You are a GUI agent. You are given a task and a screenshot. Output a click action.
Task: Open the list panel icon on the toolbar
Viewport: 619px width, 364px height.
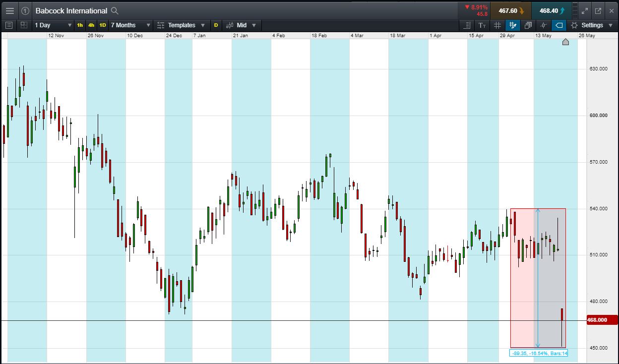coord(9,25)
